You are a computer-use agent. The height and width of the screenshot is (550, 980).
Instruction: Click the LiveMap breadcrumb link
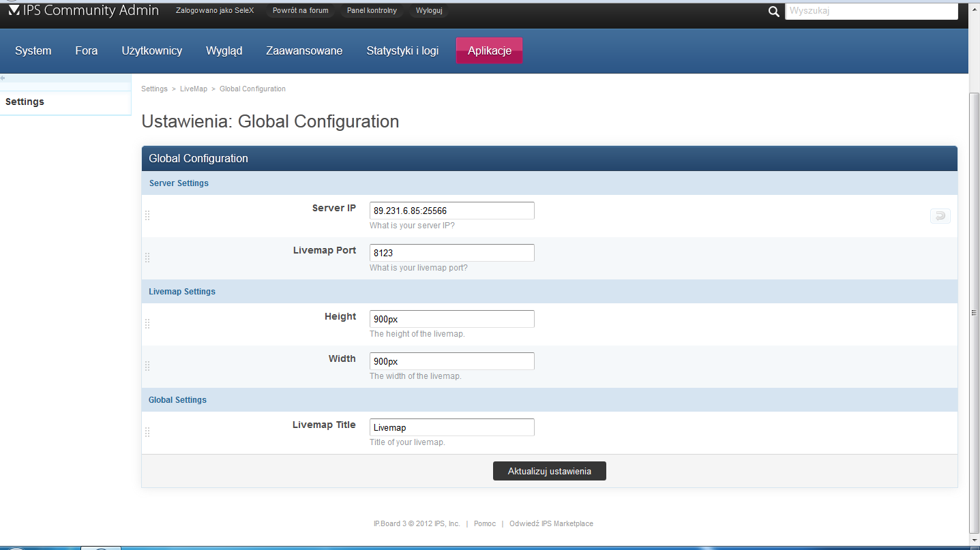click(194, 89)
